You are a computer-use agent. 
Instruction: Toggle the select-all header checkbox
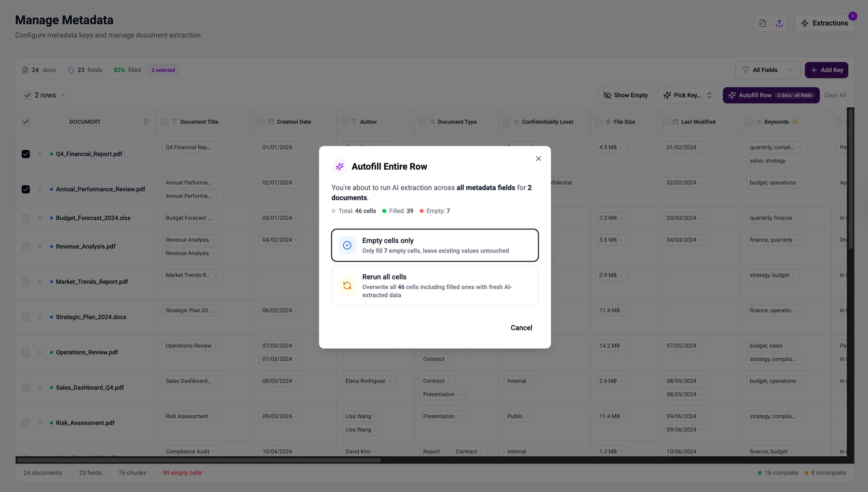click(x=26, y=122)
